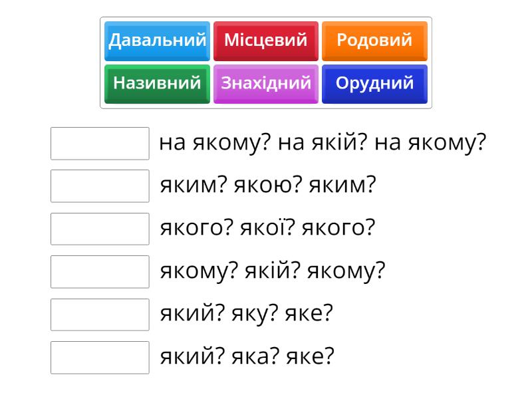
Task: Select the empty box beside 'який? яка? яке?'
Action: [x=100, y=358]
